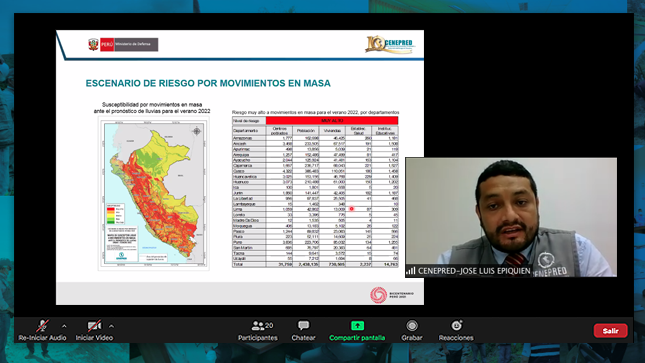
Task: Leave the meeting with red Salir button
Action: [610, 330]
